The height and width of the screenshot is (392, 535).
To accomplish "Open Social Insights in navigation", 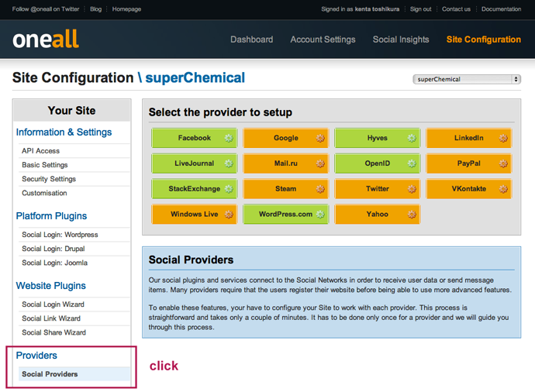I will coord(401,40).
